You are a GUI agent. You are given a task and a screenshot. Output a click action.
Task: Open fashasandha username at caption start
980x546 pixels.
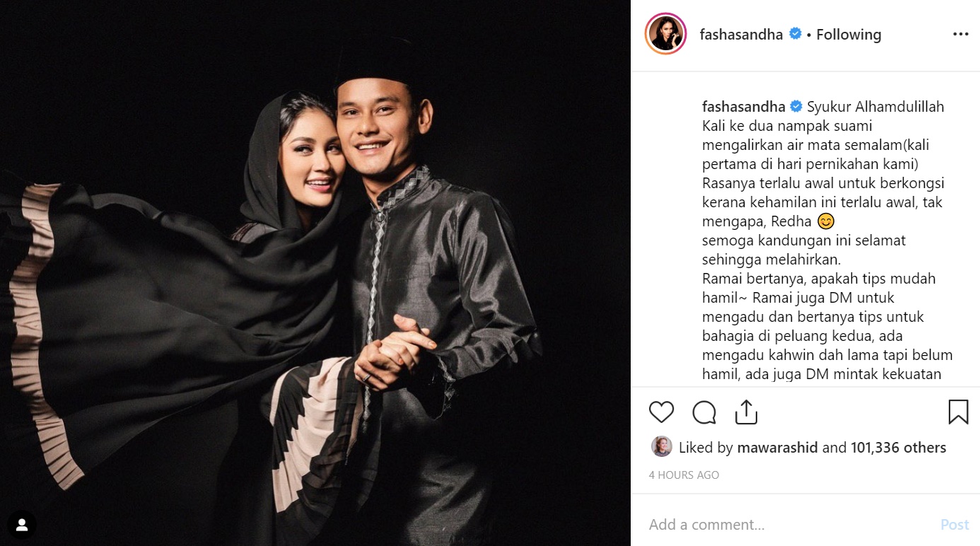point(744,107)
